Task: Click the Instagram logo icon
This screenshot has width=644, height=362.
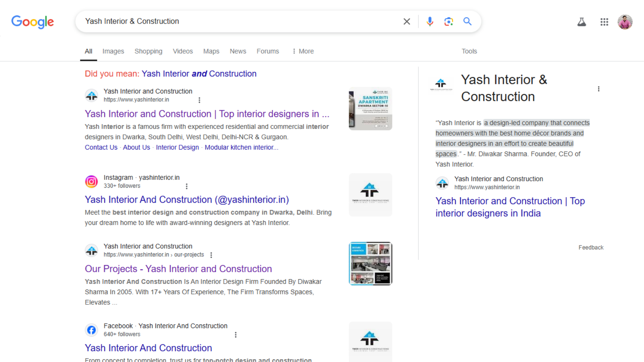Action: tap(91, 182)
